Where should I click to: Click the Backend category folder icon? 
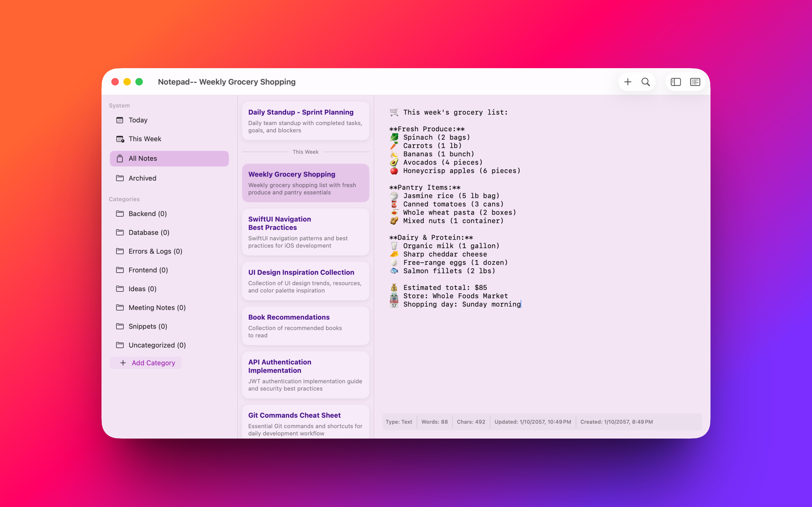pyautogui.click(x=120, y=214)
